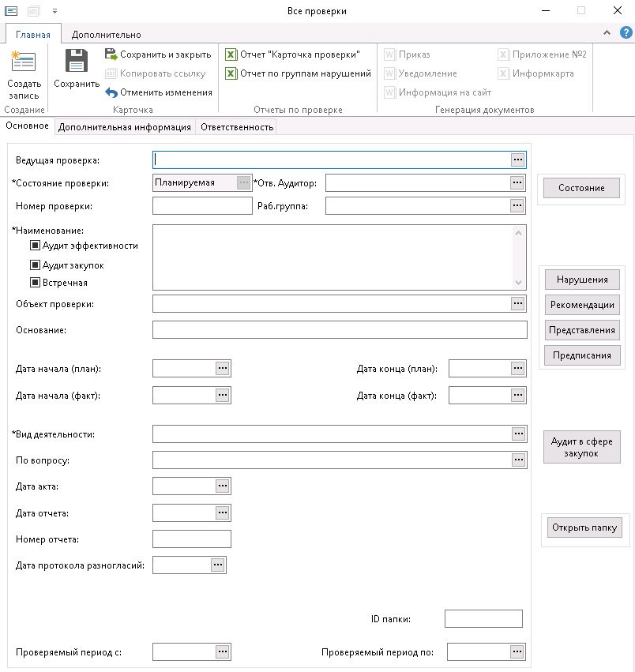
Task: Generate Приложение №2 document
Action: pyautogui.click(x=542, y=54)
